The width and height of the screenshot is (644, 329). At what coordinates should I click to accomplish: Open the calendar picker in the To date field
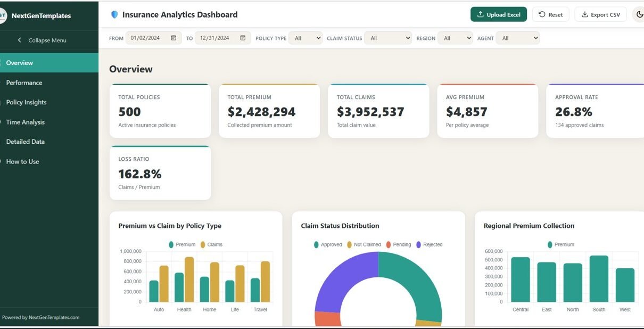click(243, 38)
